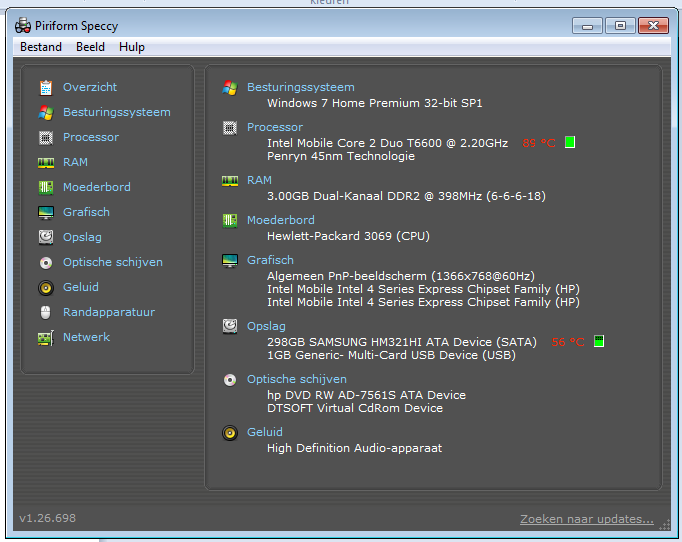682x542 pixels.
Task: Click 298GB SAMSUNG HM321HI drive text
Action: tap(401, 343)
